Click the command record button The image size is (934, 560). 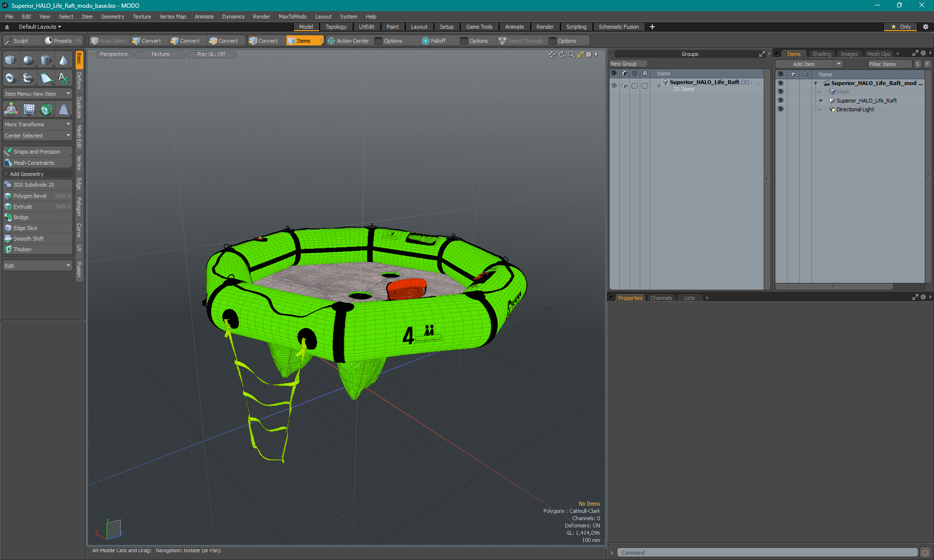925,553
